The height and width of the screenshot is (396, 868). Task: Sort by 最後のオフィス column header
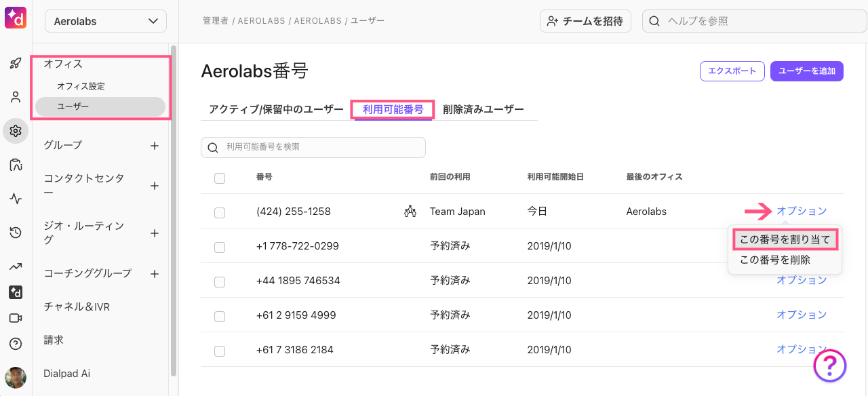coord(654,177)
